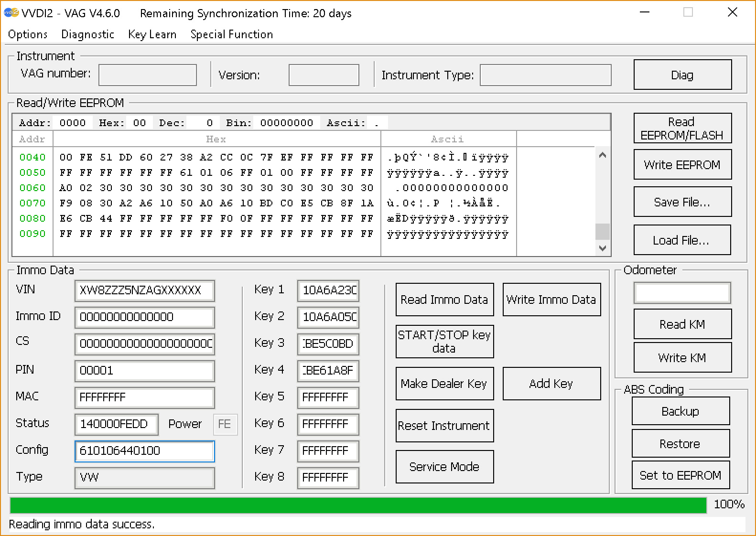The height and width of the screenshot is (536, 756).
Task: Open the Diagnostic menu
Action: [87, 34]
